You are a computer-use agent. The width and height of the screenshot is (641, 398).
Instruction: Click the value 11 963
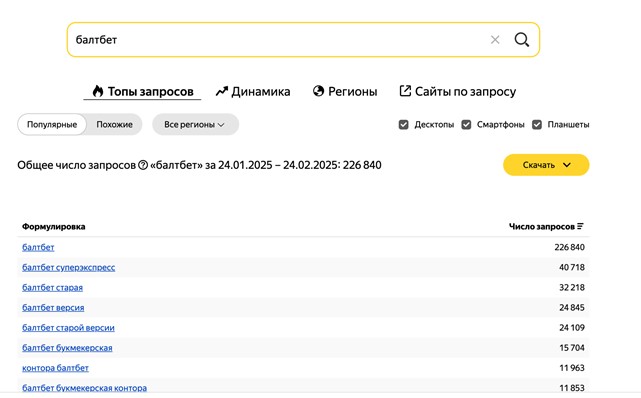pyautogui.click(x=572, y=368)
